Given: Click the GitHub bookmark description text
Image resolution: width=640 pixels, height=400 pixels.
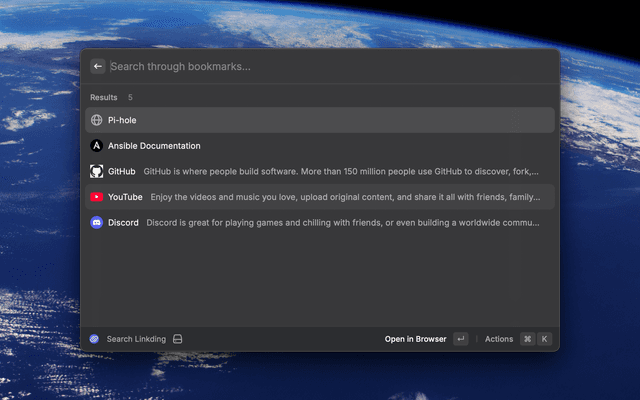Looking at the screenshot, I should coord(340,171).
